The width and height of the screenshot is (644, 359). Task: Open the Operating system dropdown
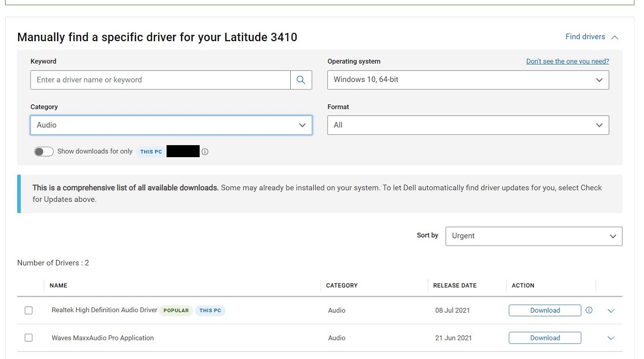[468, 80]
